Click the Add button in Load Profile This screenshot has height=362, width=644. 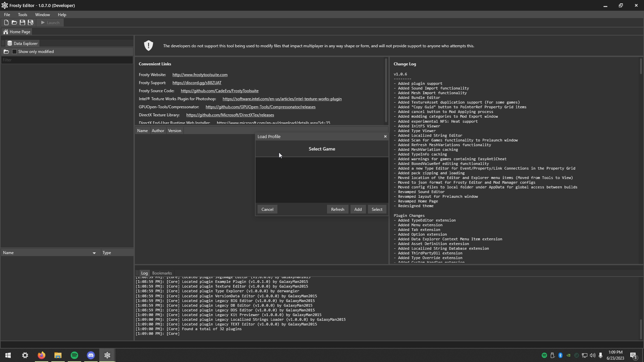[x=358, y=209]
